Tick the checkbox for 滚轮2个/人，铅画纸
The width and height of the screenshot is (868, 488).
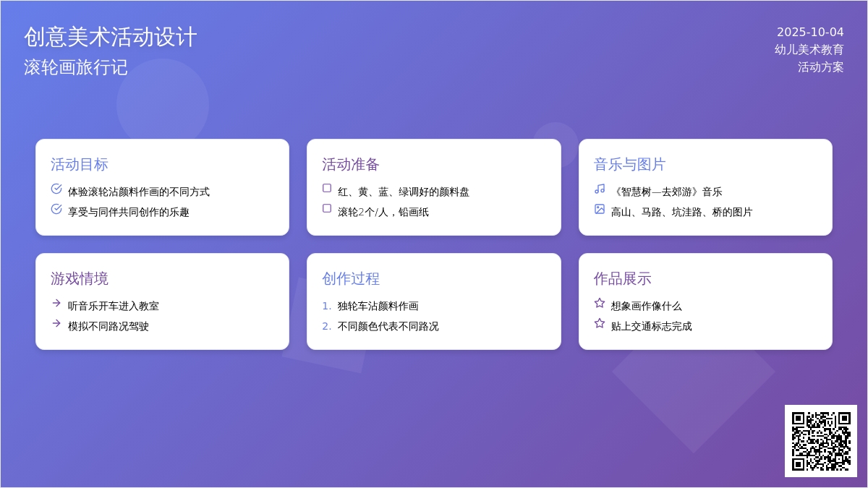point(327,208)
